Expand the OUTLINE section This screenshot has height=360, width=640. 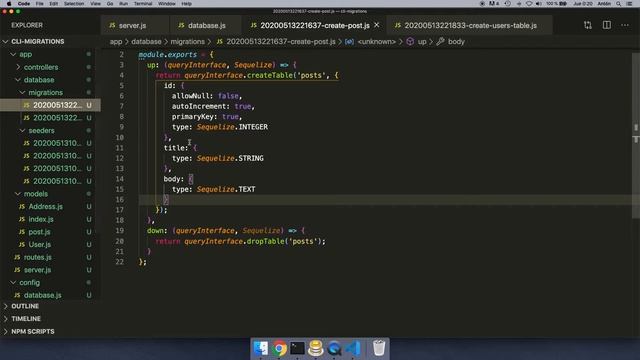(x=50, y=306)
